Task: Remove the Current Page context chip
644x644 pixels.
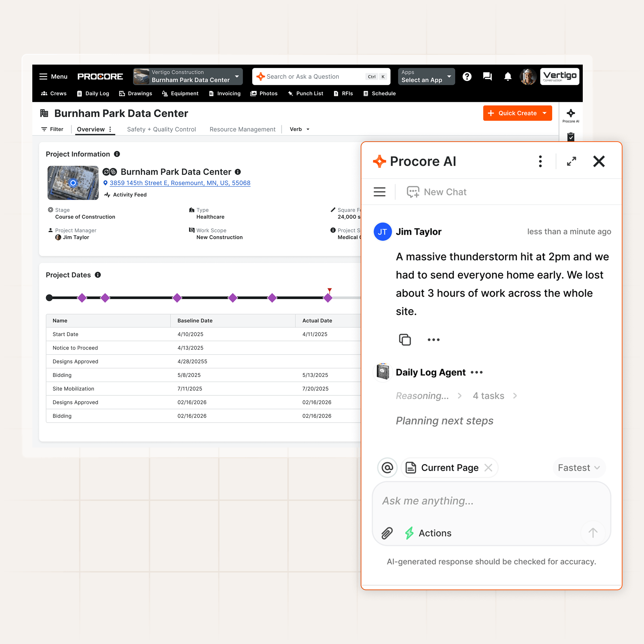Action: (488, 468)
